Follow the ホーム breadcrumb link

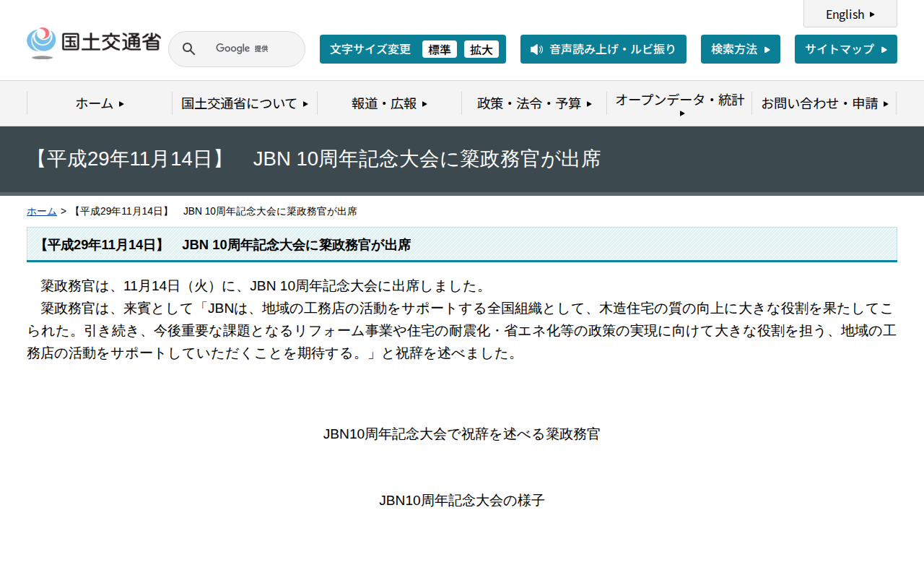point(41,211)
